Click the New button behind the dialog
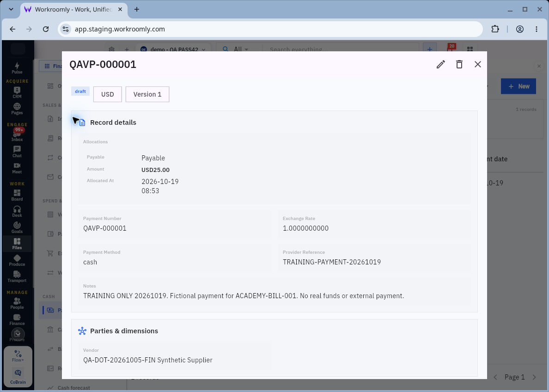Image resolution: width=549 pixels, height=392 pixels. tap(518, 86)
